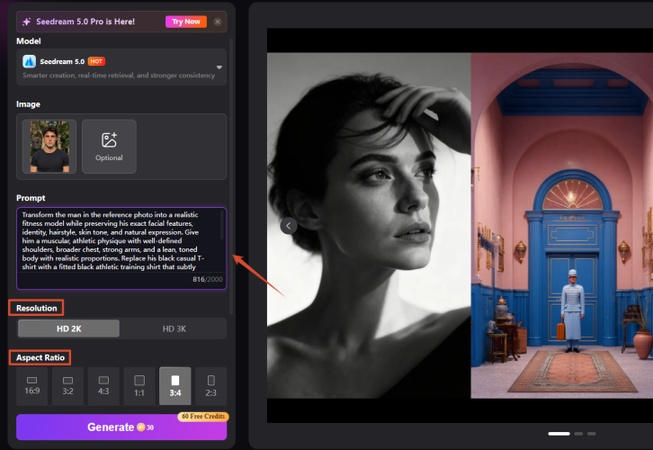Click the Image section label

tap(28, 104)
